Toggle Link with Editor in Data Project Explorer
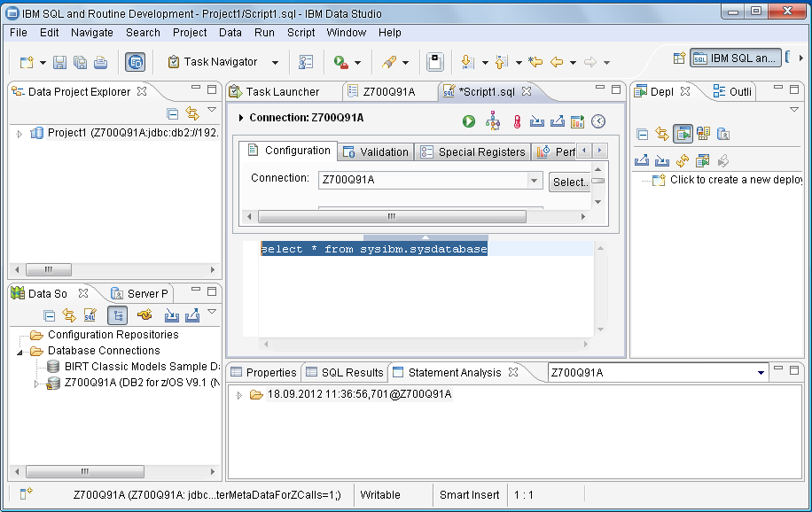812x512 pixels. [x=192, y=113]
